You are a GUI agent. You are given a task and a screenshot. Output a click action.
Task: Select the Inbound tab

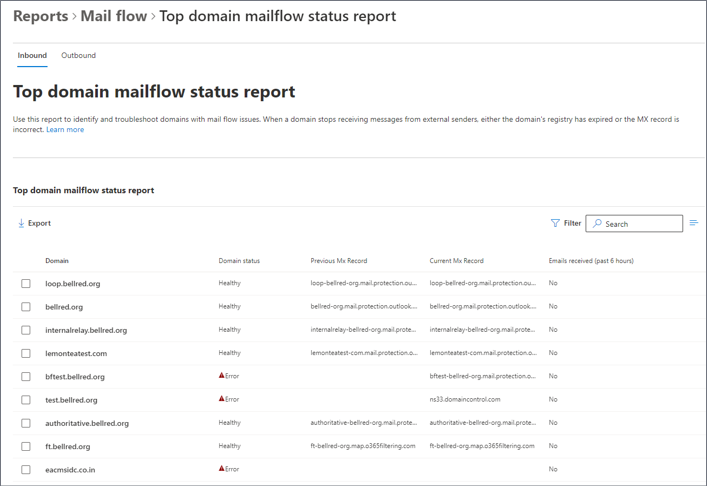32,55
